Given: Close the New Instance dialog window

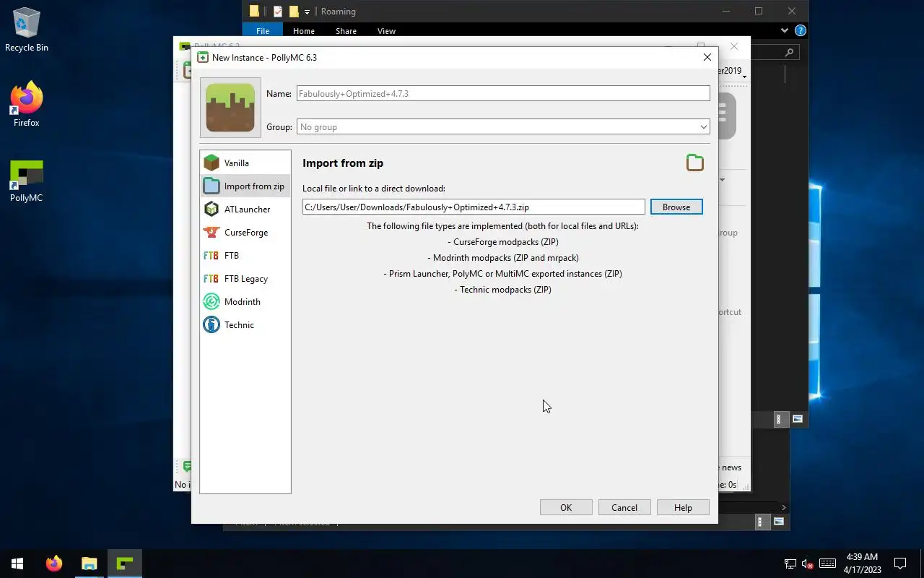Looking at the screenshot, I should pyautogui.click(x=707, y=57).
